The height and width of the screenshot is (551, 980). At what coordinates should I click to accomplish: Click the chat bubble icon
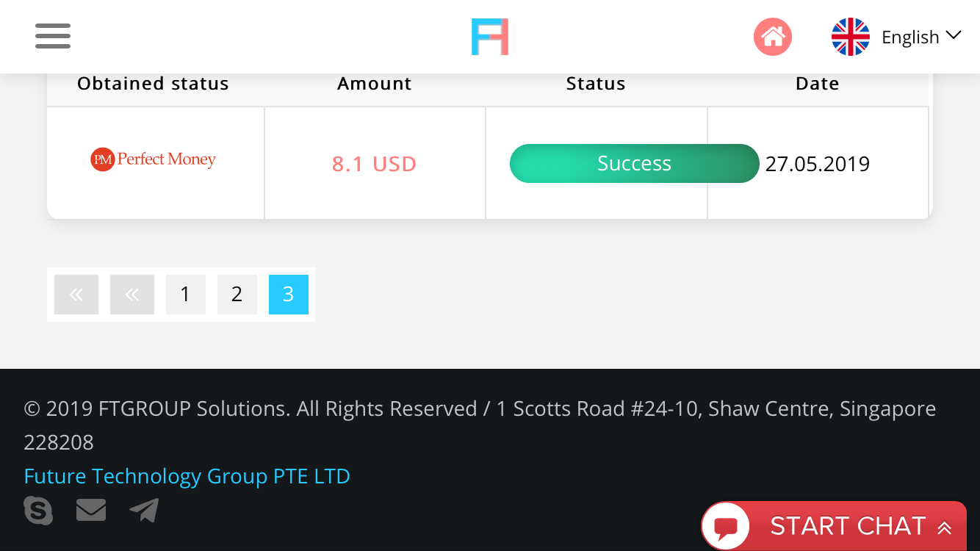coord(726,527)
